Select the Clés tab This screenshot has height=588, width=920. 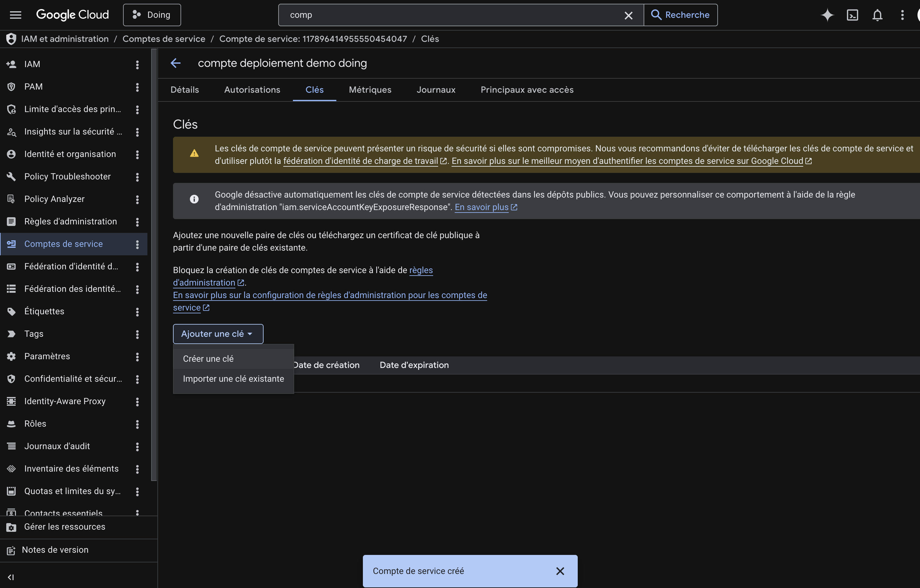click(x=314, y=90)
